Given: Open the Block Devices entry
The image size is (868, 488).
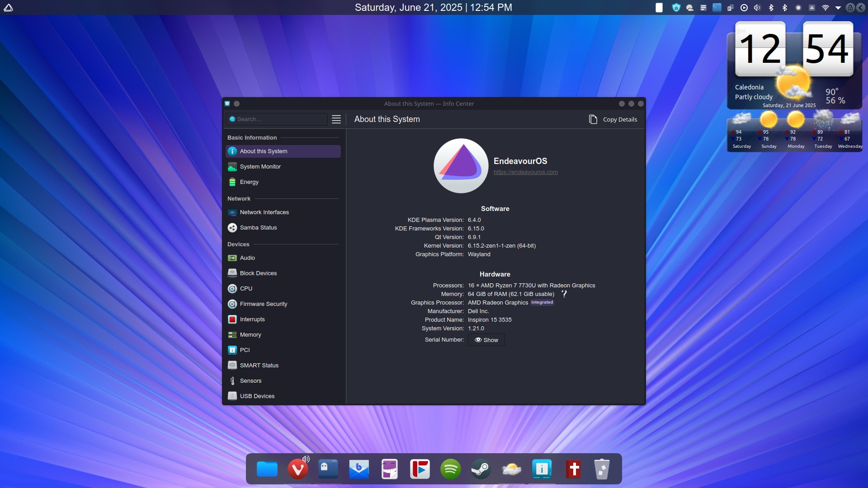Looking at the screenshot, I should coord(258,273).
